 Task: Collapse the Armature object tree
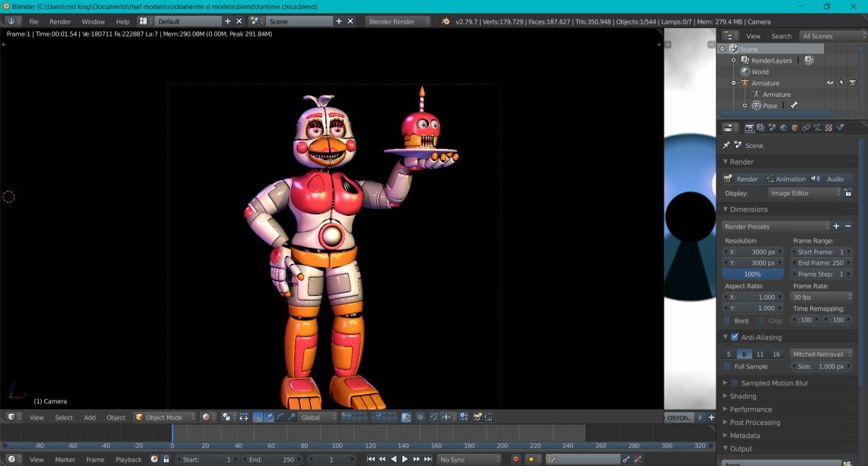(x=733, y=82)
